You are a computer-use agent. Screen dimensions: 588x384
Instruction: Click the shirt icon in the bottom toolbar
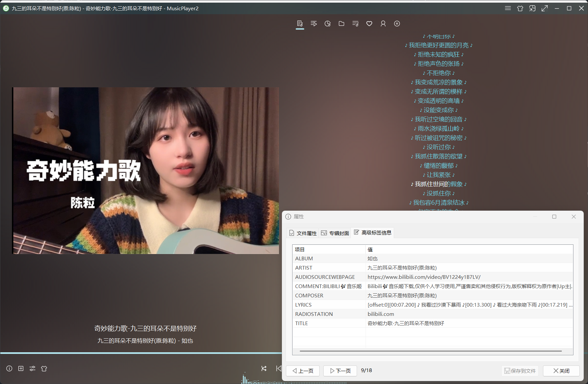tap(44, 368)
